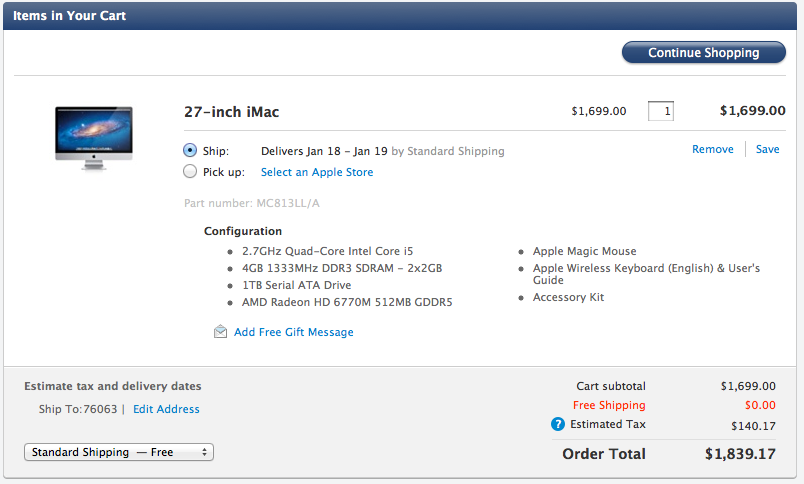804x484 pixels.
Task: Click the Ship To:76063 text
Action: pos(78,409)
